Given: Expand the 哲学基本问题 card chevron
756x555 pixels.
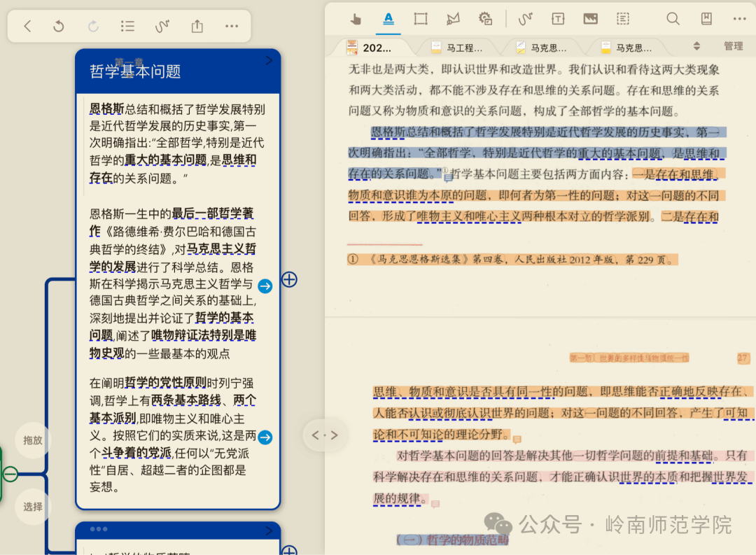Looking at the screenshot, I should 269,61.
